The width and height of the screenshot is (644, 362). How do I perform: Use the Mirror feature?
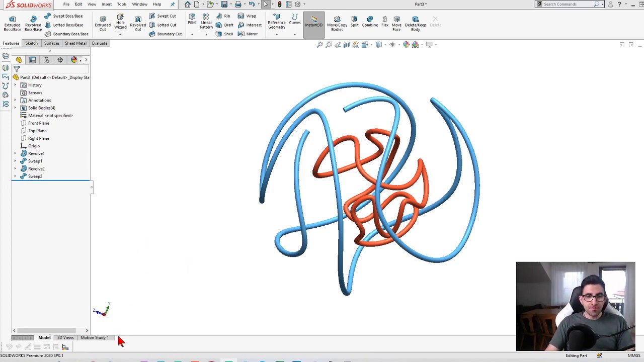click(248, 34)
